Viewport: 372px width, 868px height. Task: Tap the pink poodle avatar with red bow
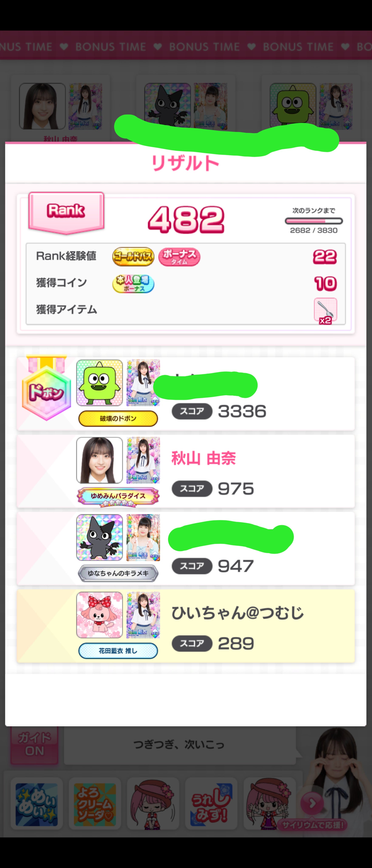pyautogui.click(x=99, y=615)
